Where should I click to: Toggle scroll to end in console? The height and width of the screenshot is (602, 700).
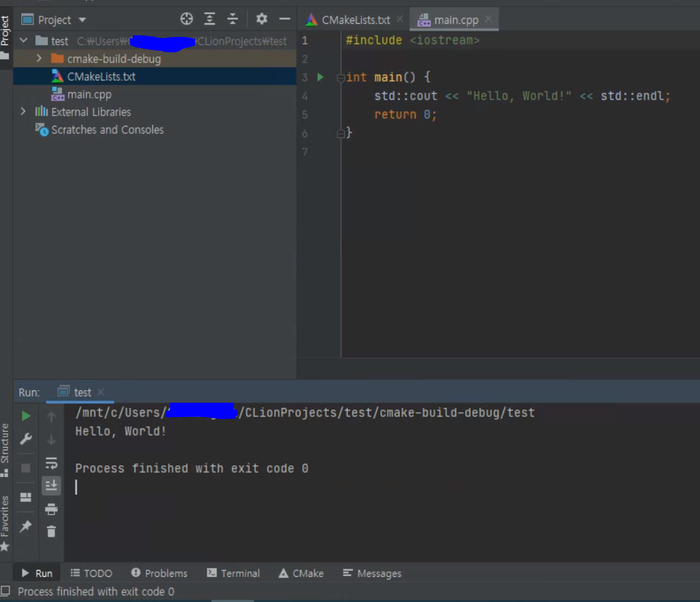pyautogui.click(x=51, y=486)
